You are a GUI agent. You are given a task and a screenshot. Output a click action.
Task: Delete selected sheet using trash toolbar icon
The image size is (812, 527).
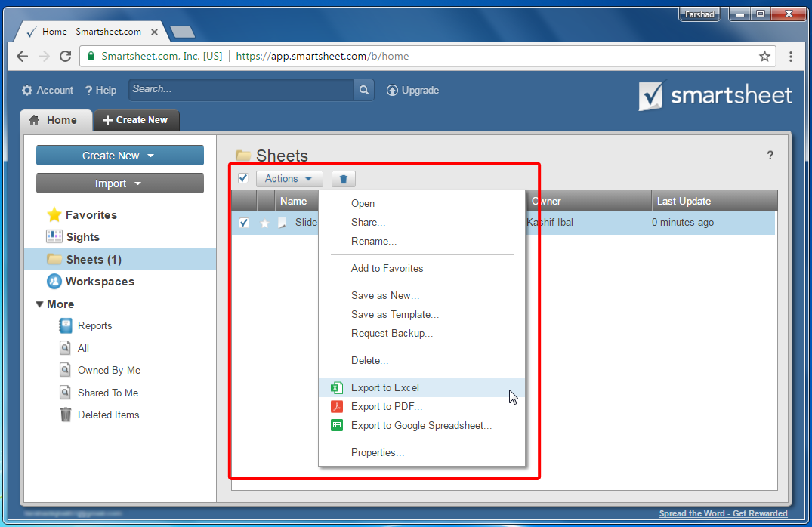343,178
